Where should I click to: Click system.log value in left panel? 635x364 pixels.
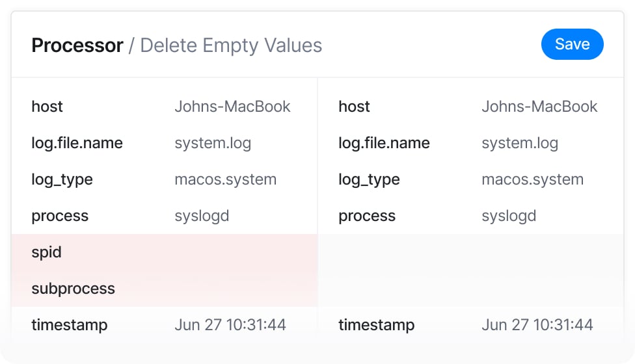(213, 143)
